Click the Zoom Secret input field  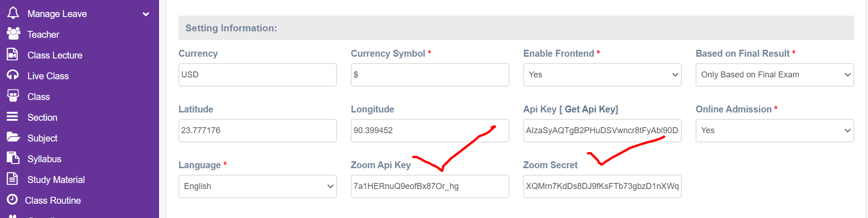602,186
